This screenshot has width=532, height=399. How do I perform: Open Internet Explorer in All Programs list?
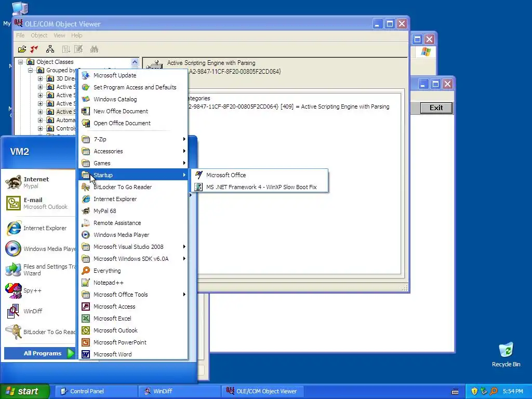pos(133,199)
